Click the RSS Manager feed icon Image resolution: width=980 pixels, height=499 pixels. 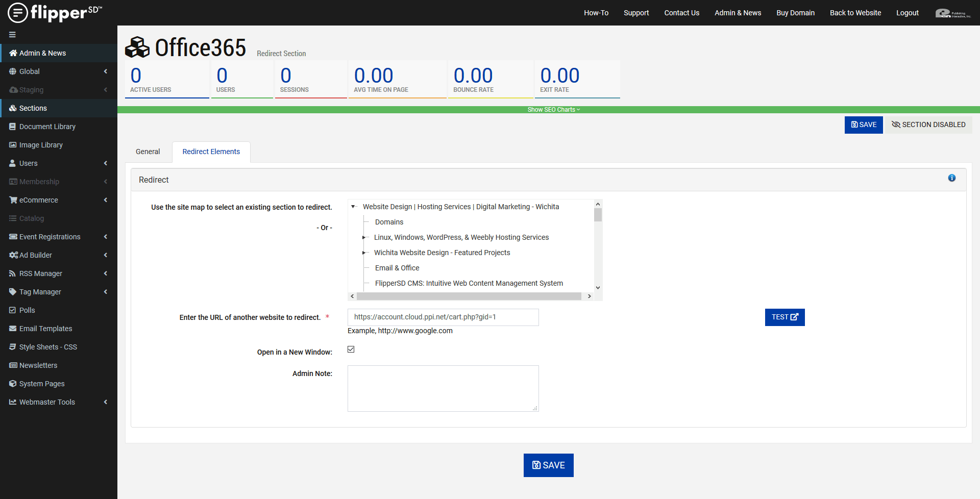[13, 273]
